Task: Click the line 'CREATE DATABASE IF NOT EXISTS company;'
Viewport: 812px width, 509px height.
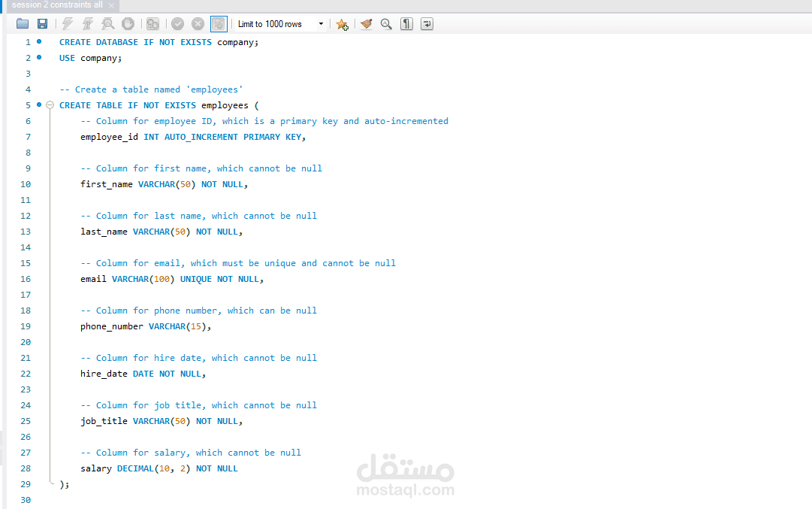Action: coord(158,42)
